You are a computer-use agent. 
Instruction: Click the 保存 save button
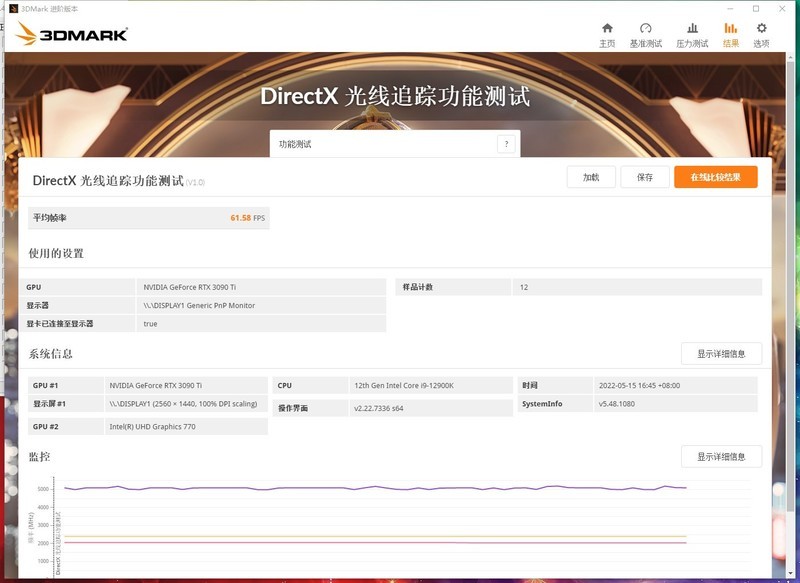pyautogui.click(x=645, y=176)
